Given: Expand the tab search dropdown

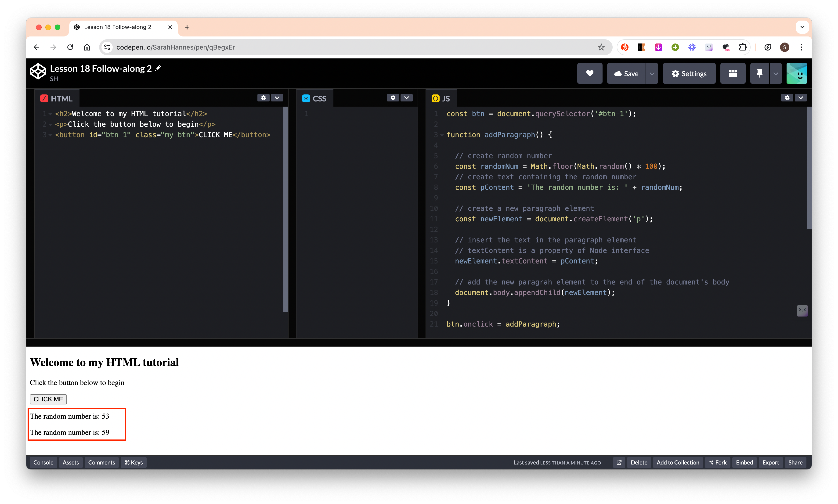Looking at the screenshot, I should tap(802, 27).
